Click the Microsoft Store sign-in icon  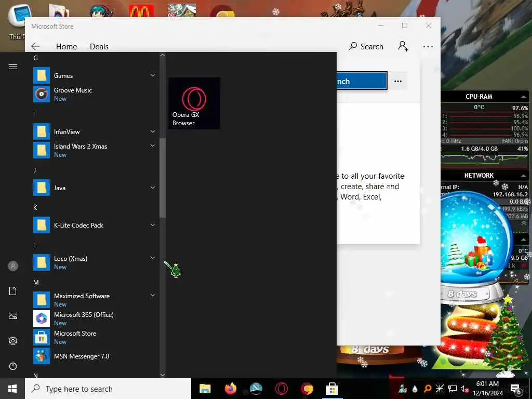[x=403, y=46]
